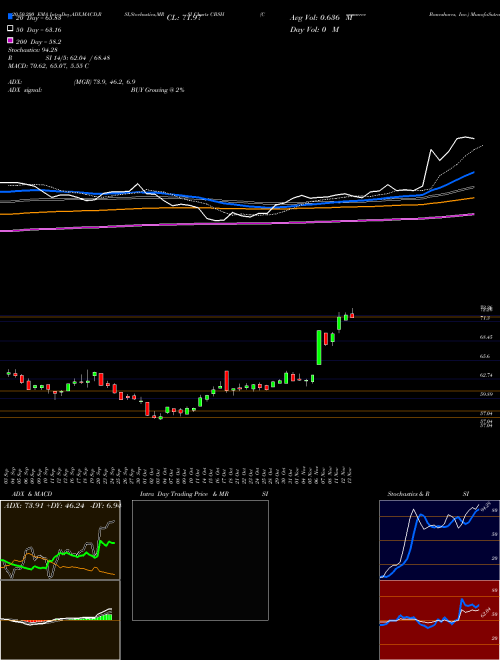Click the 'Day Vol: 0 M' label
The width and height of the screenshot is (500, 660).
click(x=314, y=29)
